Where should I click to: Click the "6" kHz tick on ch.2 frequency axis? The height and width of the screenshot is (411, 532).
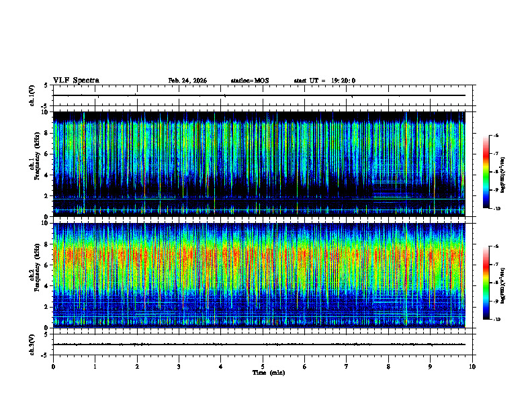pos(47,265)
